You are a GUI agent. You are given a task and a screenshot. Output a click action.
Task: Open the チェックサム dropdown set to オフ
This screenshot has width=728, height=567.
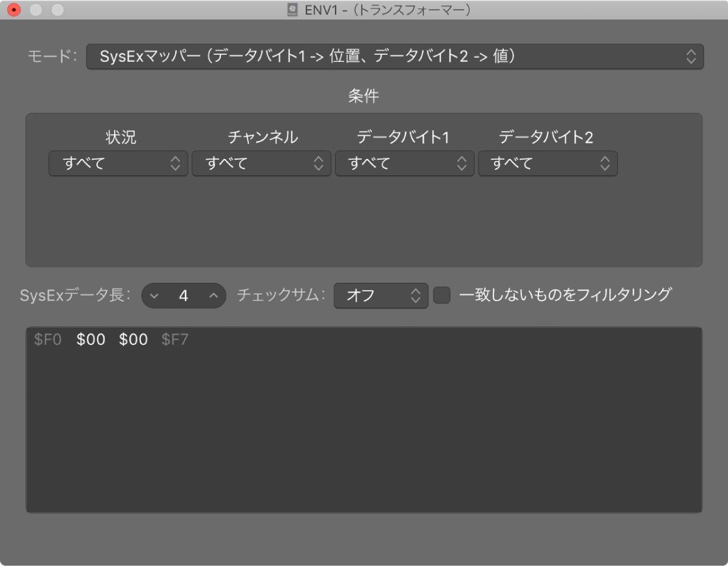(x=380, y=295)
